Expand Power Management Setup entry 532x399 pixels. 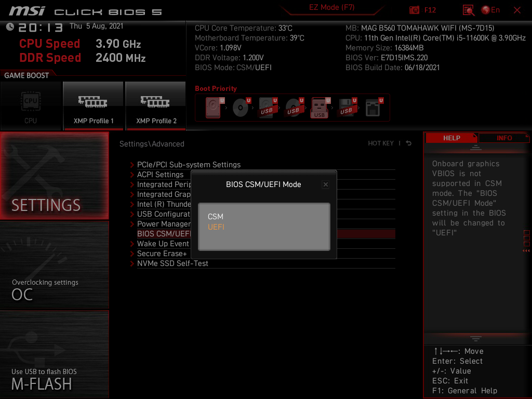pos(160,224)
